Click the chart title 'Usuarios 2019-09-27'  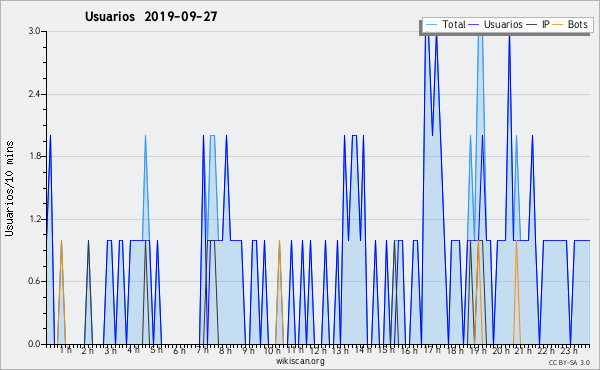151,17
